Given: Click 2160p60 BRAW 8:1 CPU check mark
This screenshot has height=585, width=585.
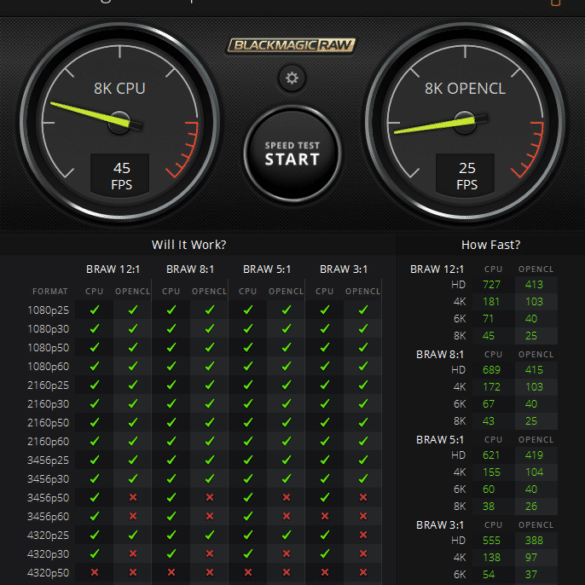Looking at the screenshot, I should click(x=171, y=441).
